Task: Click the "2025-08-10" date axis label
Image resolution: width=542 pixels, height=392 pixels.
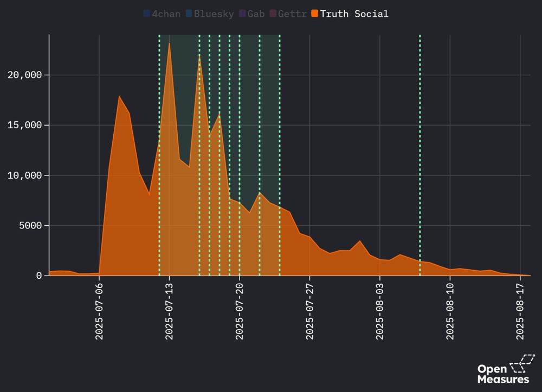Action: (450, 311)
